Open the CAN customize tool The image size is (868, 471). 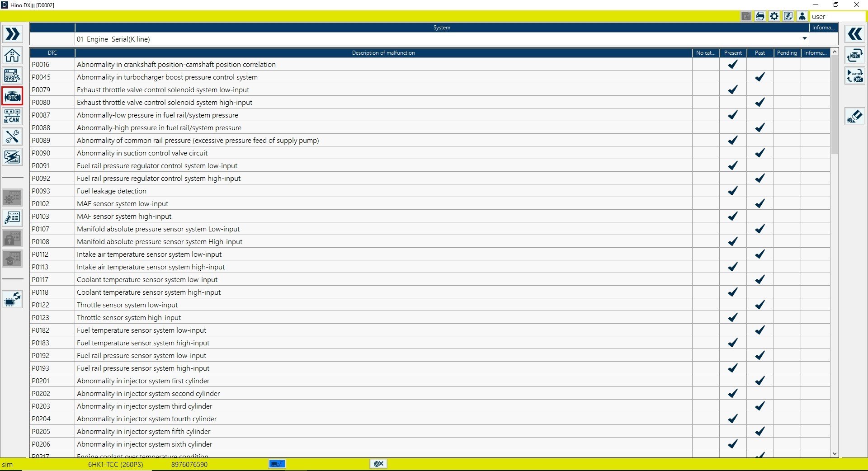point(12,116)
